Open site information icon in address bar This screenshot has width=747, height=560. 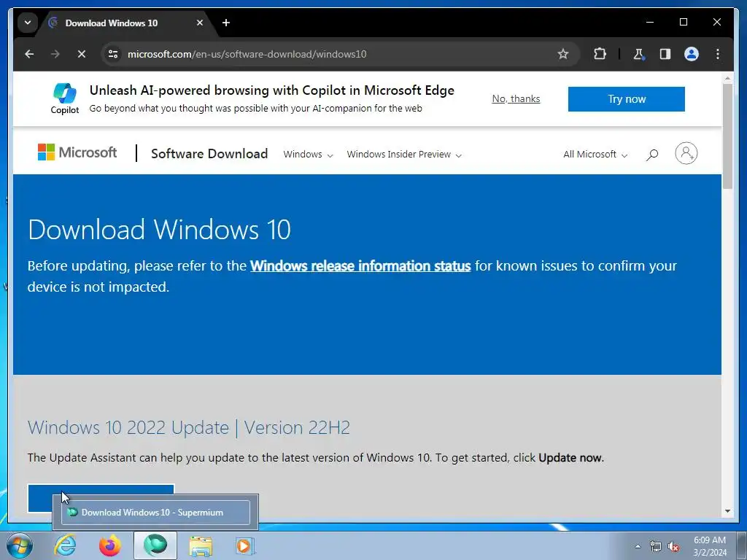(x=113, y=54)
